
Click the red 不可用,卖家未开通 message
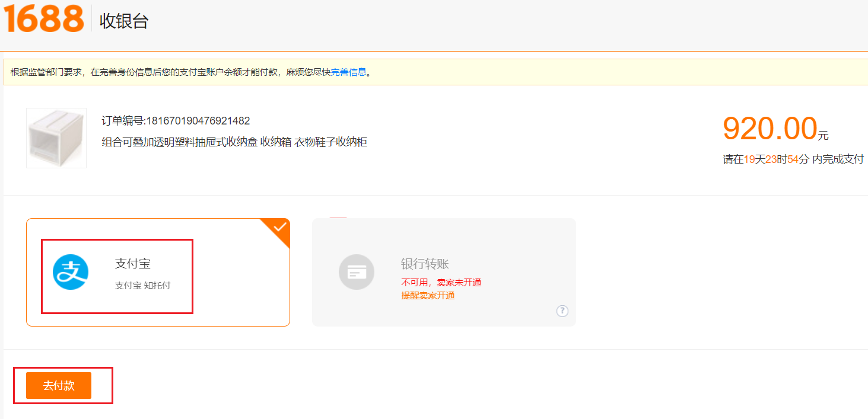pyautogui.click(x=441, y=283)
